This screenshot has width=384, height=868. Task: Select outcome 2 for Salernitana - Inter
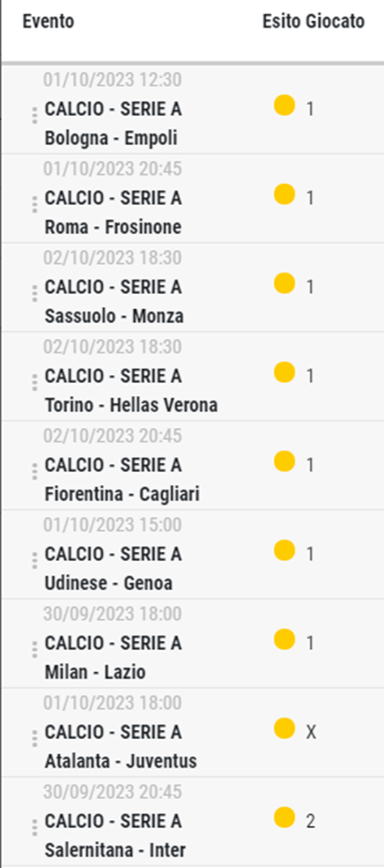(310, 821)
